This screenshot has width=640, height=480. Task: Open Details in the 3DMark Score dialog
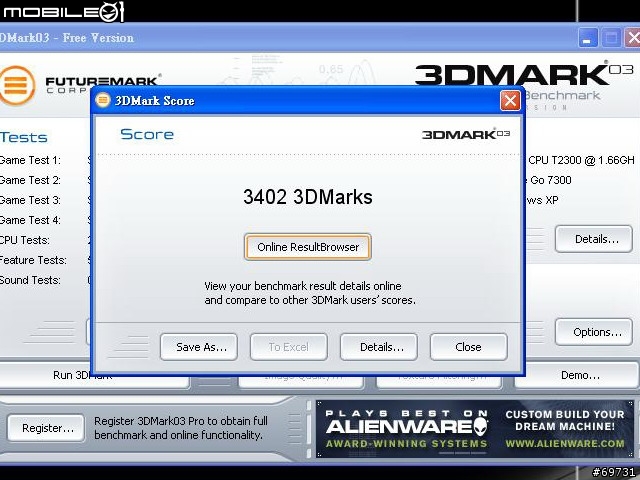[x=379, y=347]
